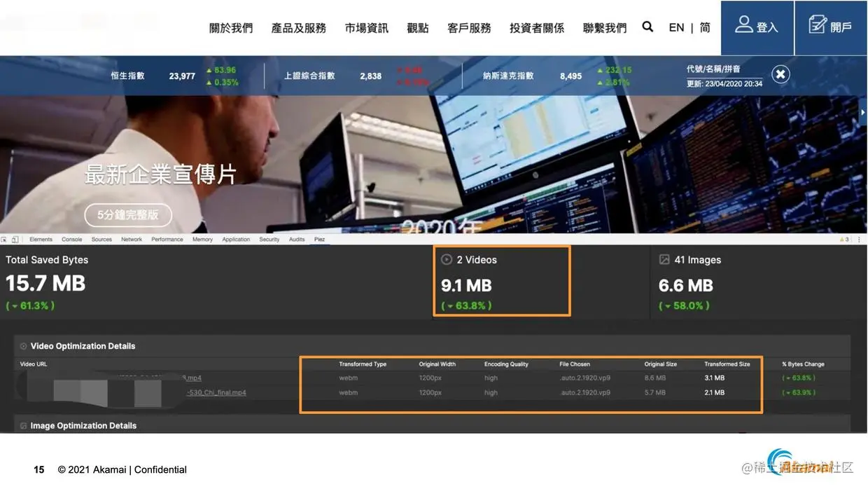Switch to DevTools Performance tab
Viewport: 868px width, 489px height.
pyautogui.click(x=167, y=240)
